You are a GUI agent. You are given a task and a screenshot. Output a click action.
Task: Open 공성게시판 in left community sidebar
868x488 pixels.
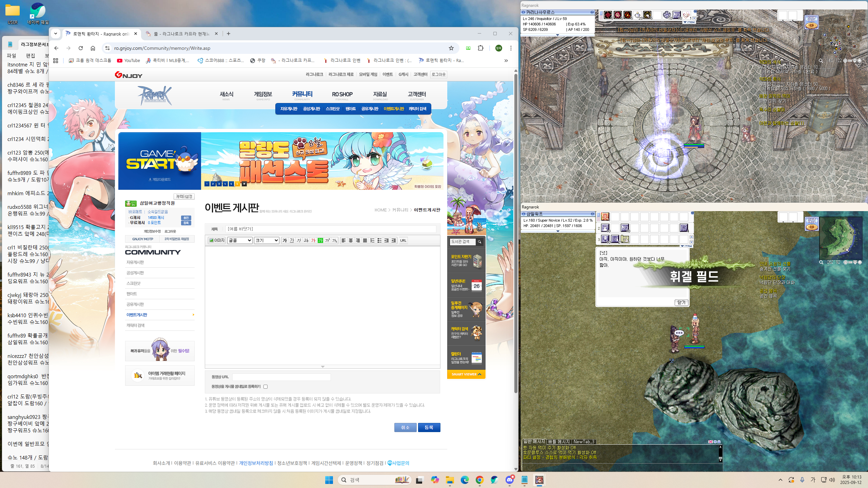pyautogui.click(x=135, y=273)
